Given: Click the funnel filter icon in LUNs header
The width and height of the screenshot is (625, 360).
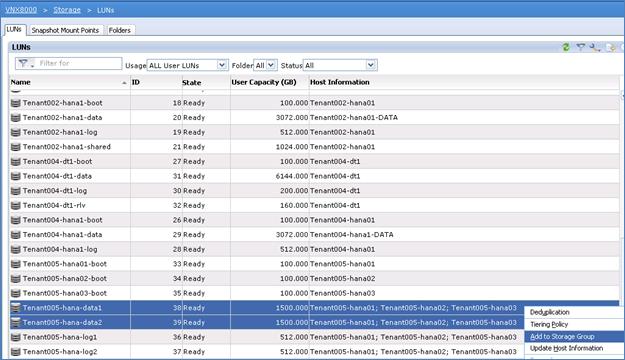Looking at the screenshot, I should 581,47.
